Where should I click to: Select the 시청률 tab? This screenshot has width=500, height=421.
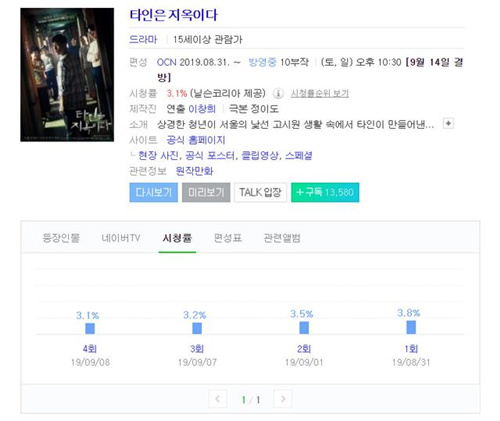point(177,238)
